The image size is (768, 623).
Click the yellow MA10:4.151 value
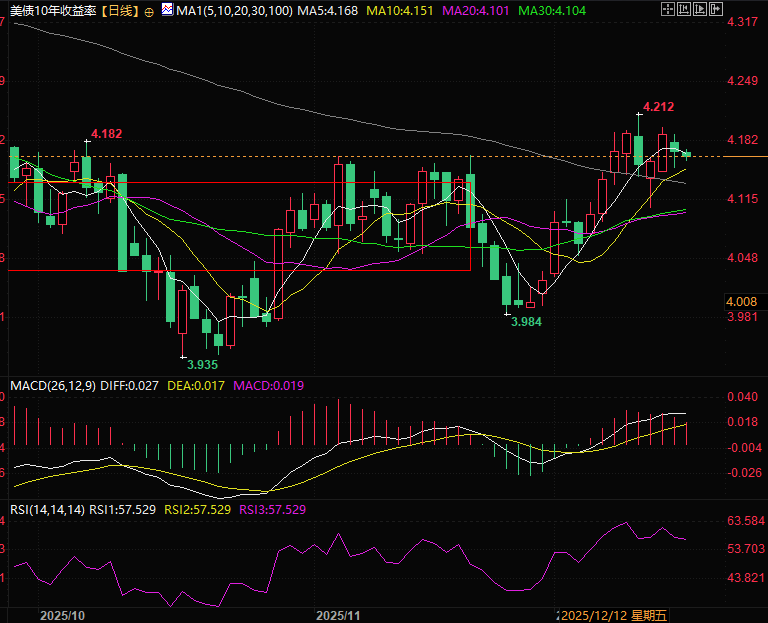pos(400,11)
